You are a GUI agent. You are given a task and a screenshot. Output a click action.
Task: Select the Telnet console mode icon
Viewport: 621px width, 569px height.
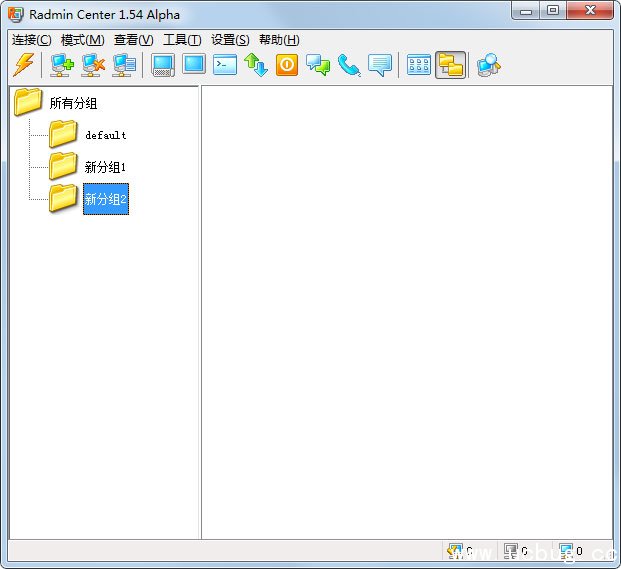point(225,65)
